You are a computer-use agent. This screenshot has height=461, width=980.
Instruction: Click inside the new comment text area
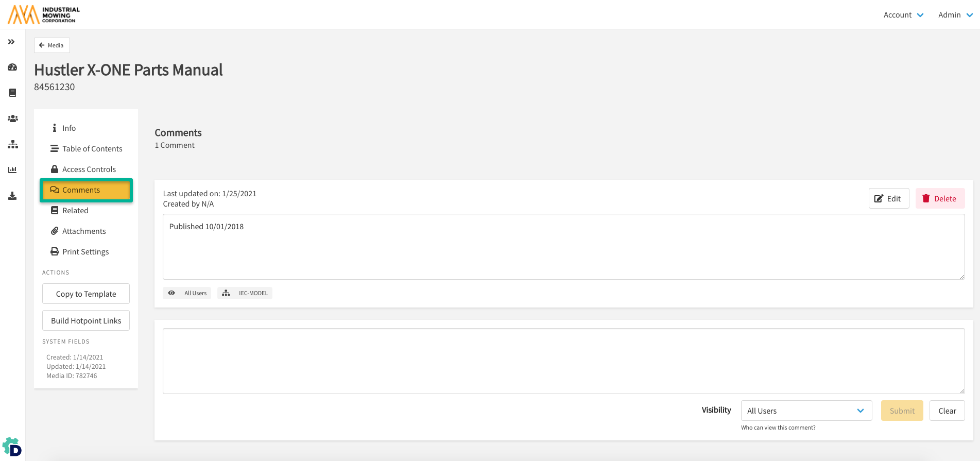click(563, 361)
